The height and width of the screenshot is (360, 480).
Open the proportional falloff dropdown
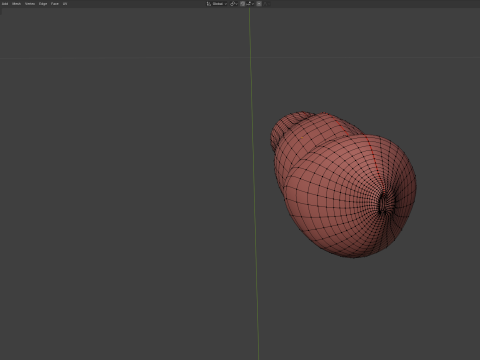pos(267,4)
